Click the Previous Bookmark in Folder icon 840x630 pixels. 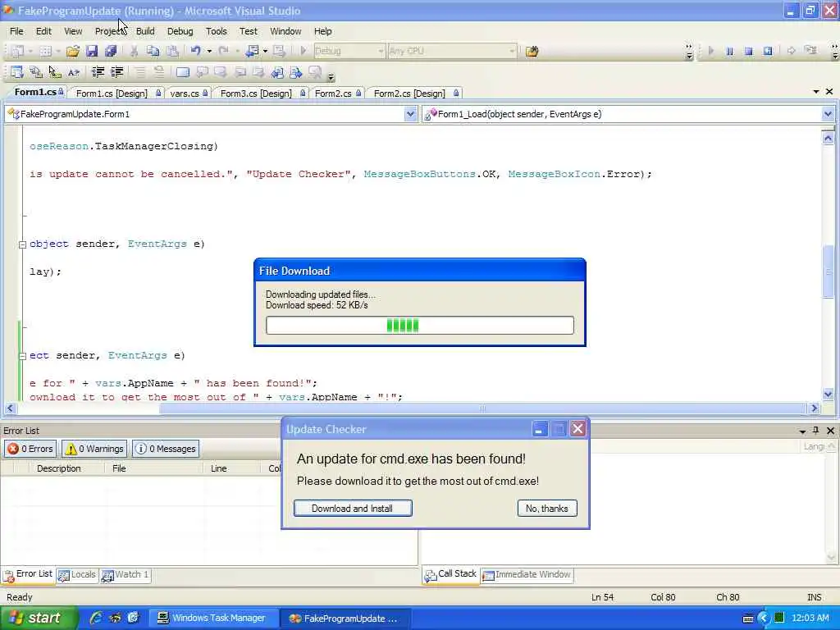click(277, 72)
